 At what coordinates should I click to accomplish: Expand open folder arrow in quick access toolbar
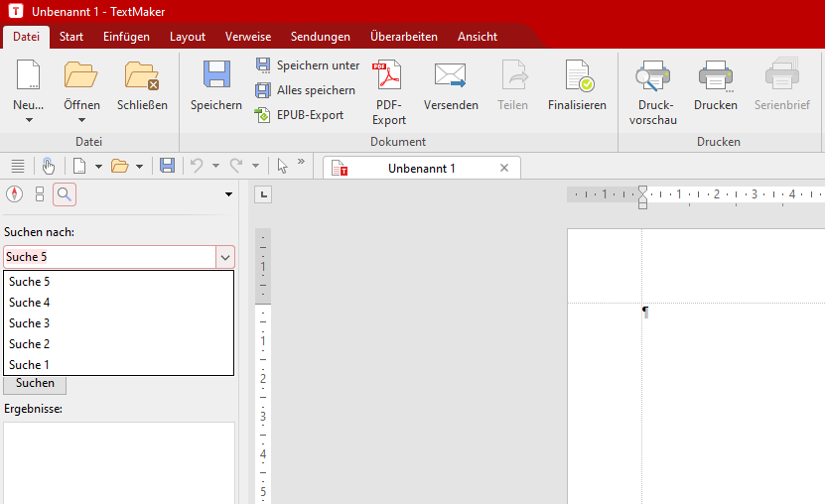click(x=139, y=167)
